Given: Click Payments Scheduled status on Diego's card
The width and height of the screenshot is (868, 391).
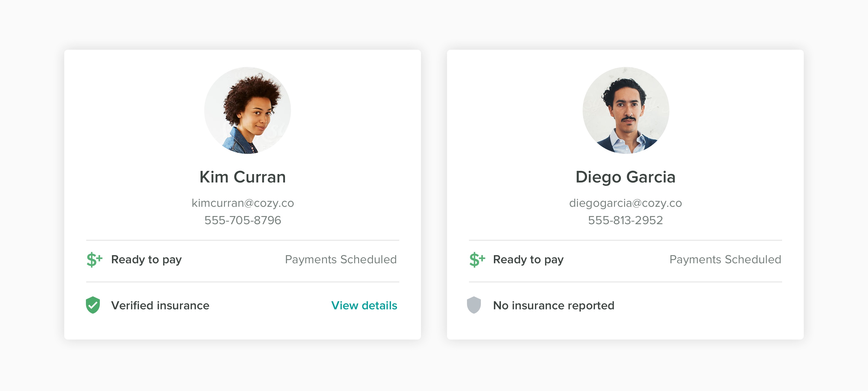Looking at the screenshot, I should (x=725, y=260).
